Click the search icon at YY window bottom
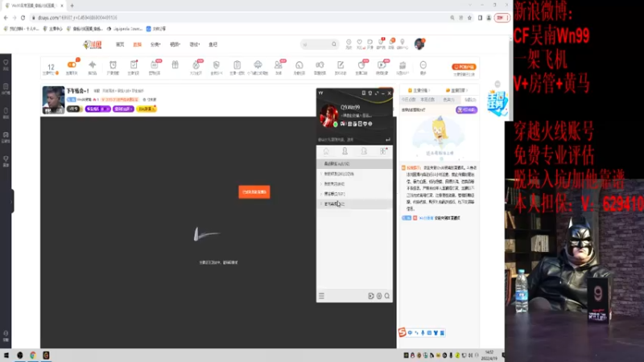The height and width of the screenshot is (362, 644). click(x=387, y=296)
